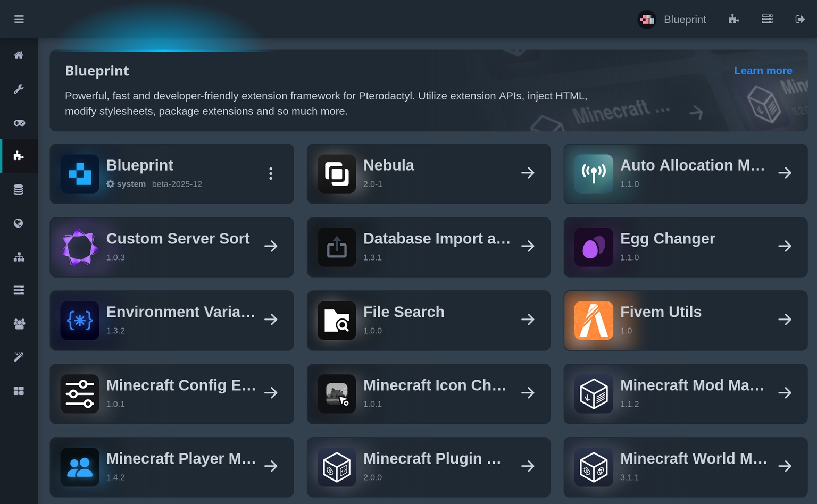Open Minecraft Mod Manager via its arrow
Screen dimensions: 817x504
tap(785, 393)
